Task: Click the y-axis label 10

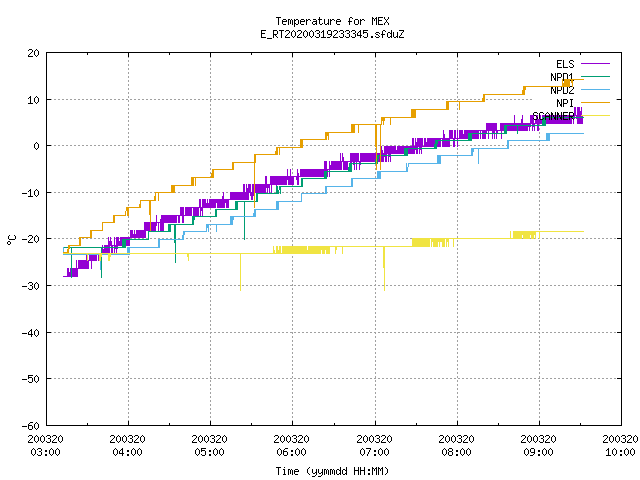Action: click(33, 100)
